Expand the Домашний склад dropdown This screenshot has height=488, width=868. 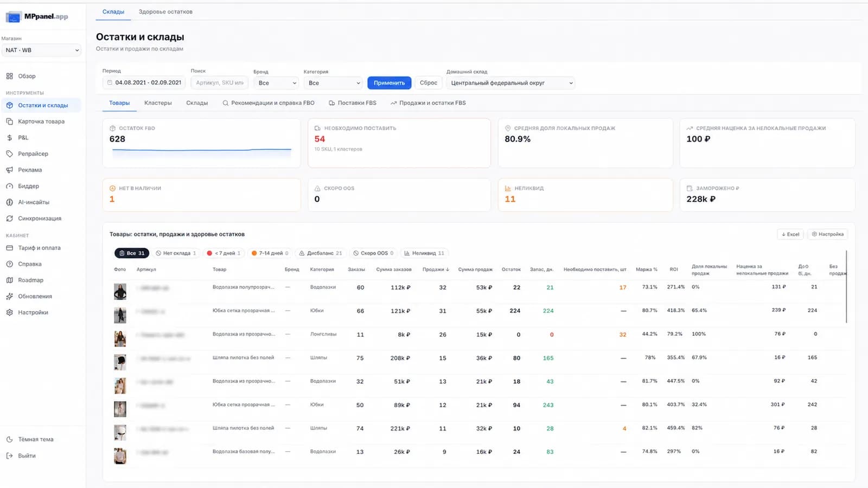510,83
